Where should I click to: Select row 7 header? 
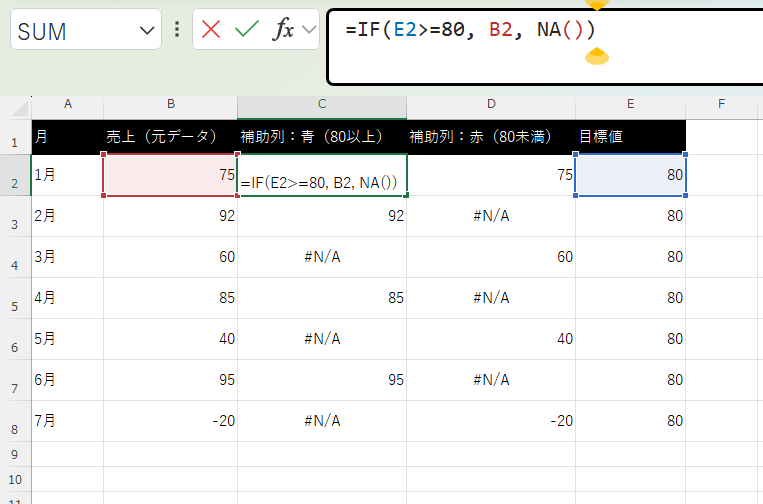click(15, 380)
